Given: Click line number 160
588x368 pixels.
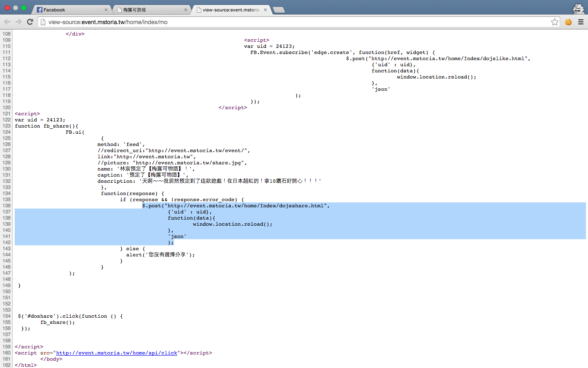Looking at the screenshot, I should 7,353.
